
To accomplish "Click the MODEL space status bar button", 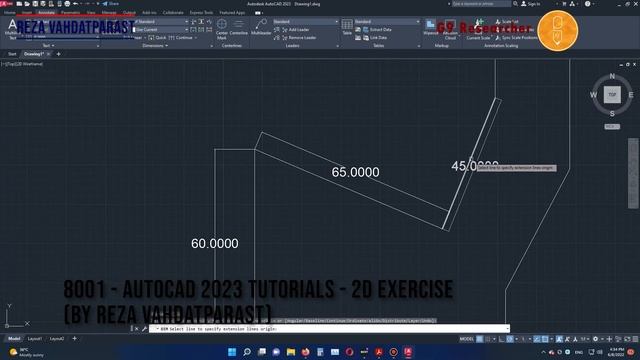I will point(467,339).
